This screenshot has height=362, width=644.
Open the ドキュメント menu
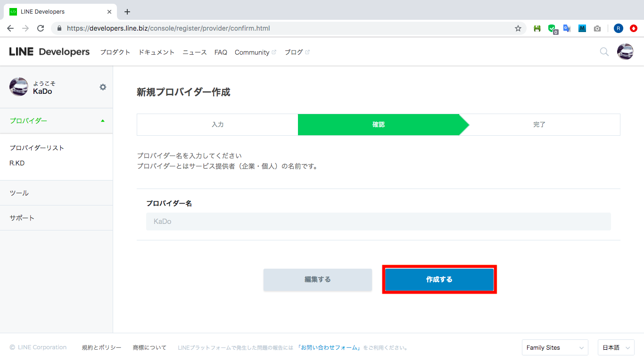[157, 52]
